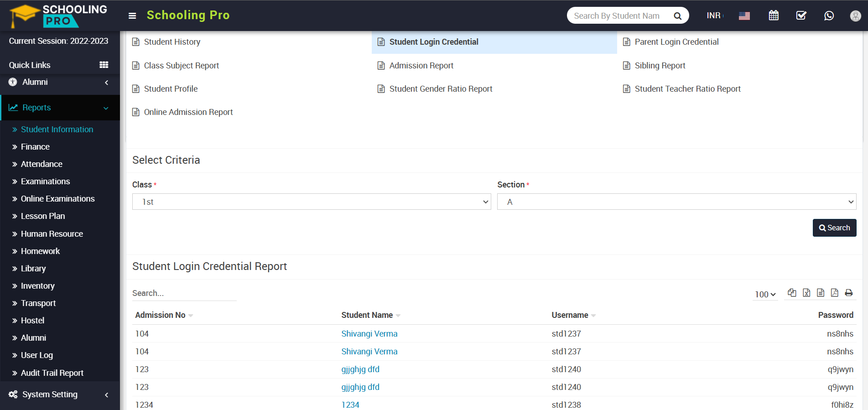The image size is (868, 410).
Task: Focus the table Search... filter field
Action: 184,293
